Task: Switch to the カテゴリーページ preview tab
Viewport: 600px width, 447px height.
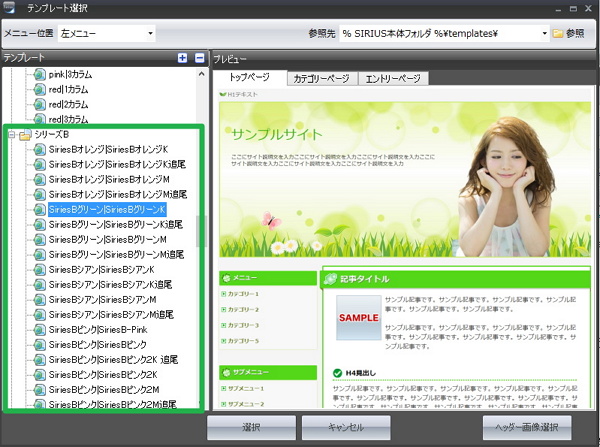Action: [321, 78]
